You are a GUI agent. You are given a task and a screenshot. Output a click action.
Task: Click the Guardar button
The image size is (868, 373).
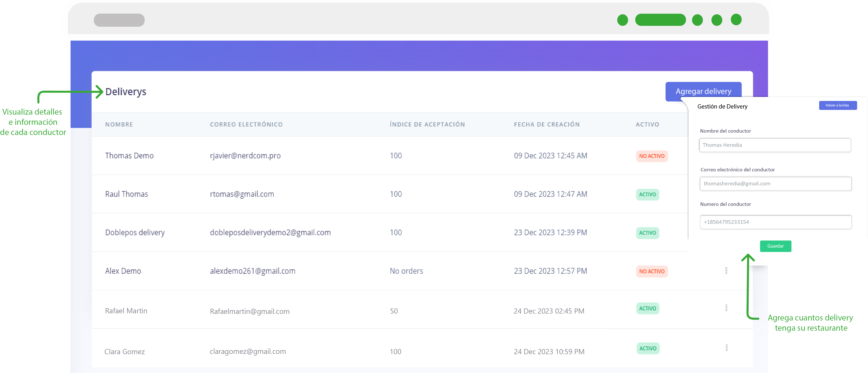pos(775,246)
